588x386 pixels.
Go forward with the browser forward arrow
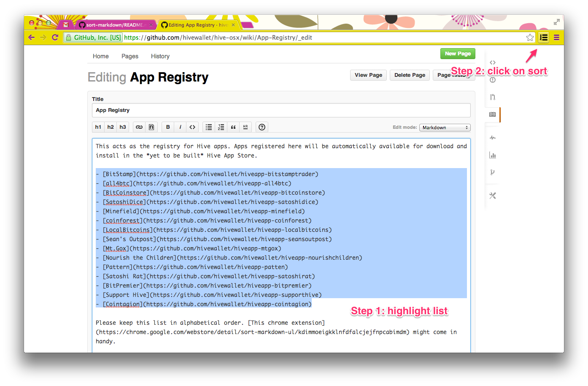pyautogui.click(x=43, y=38)
